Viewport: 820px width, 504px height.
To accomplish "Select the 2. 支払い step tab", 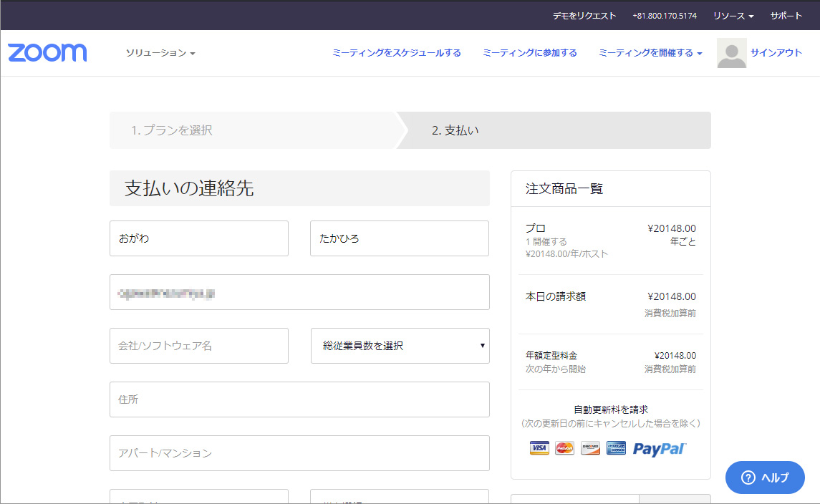I will pos(455,130).
